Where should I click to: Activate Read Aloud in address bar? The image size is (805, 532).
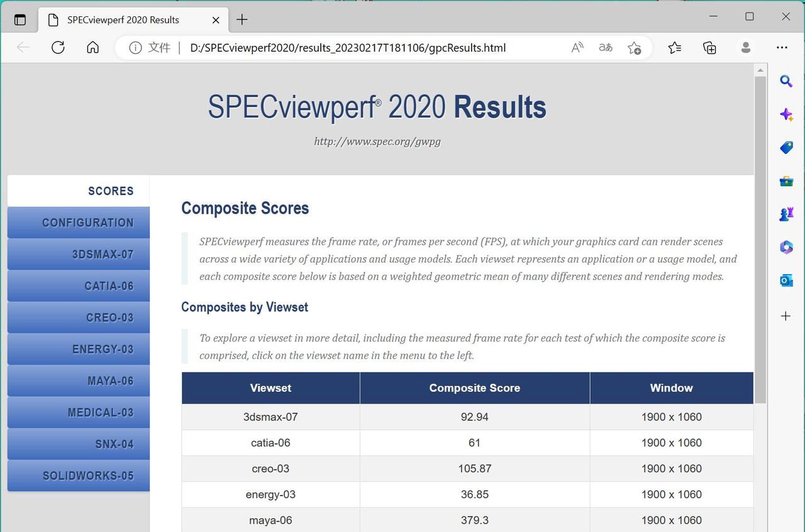click(x=577, y=48)
